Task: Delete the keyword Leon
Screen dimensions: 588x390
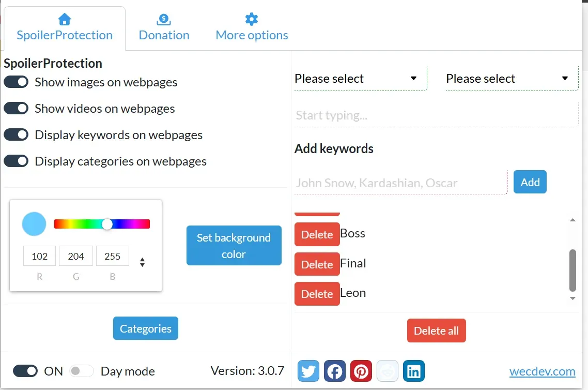Action: pos(317,293)
